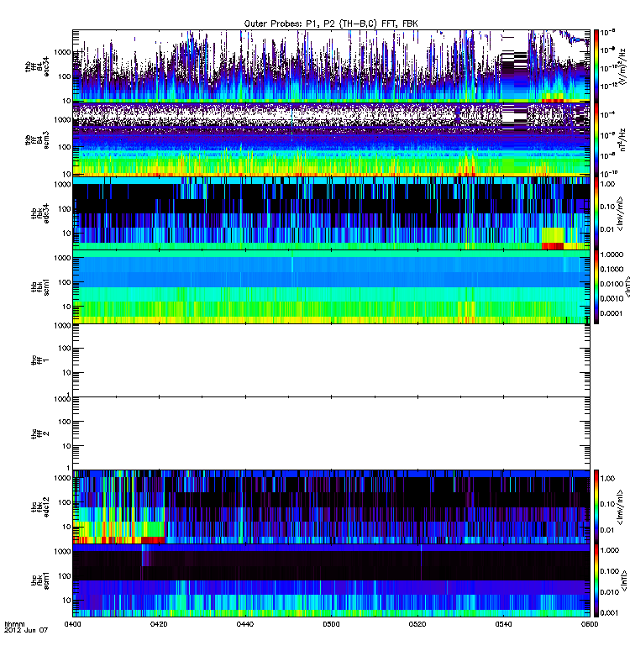Image resolution: width=630 pixels, height=672 pixels.
Task: Click the nT²/Hz color bar beside the scm3 panel
Action: click(x=596, y=139)
